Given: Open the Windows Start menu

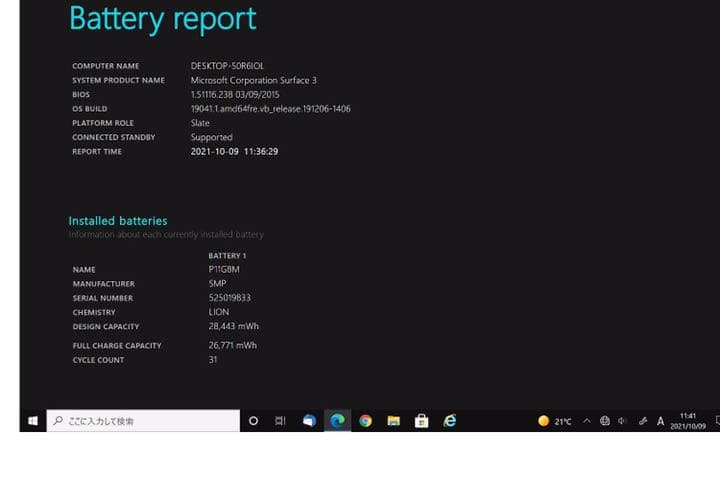Looking at the screenshot, I should [x=33, y=421].
